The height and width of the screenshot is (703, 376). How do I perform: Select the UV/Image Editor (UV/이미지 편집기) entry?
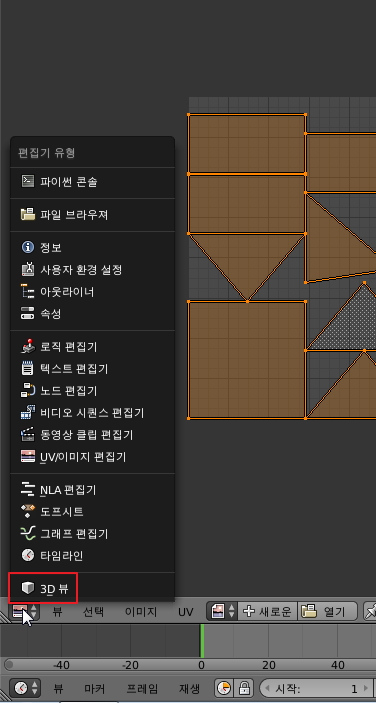click(x=92, y=457)
